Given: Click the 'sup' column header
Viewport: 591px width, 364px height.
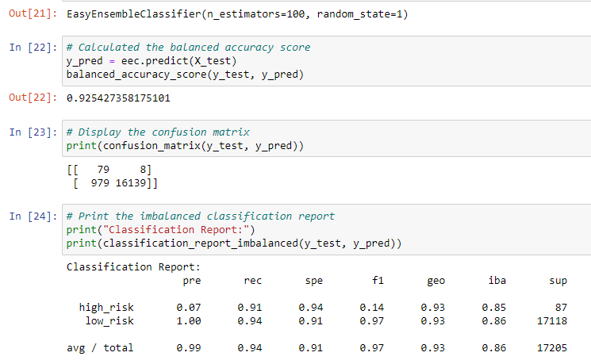Looking at the screenshot, I should tap(558, 281).
